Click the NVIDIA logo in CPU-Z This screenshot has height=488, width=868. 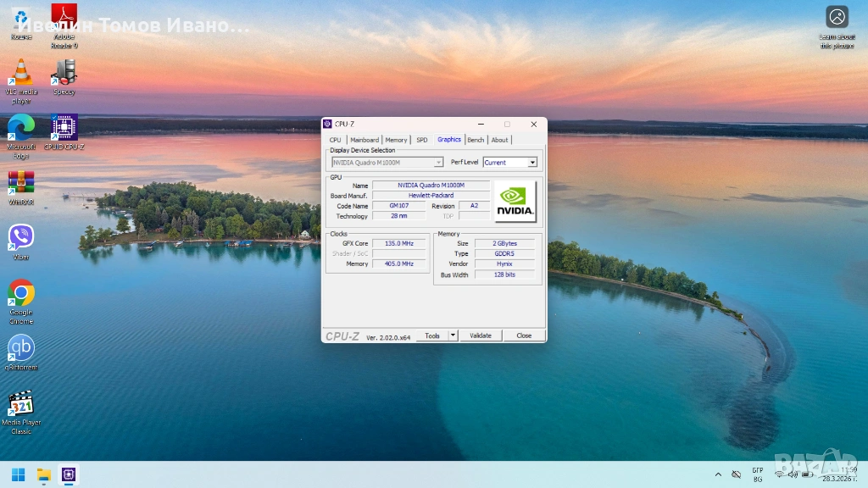click(515, 202)
